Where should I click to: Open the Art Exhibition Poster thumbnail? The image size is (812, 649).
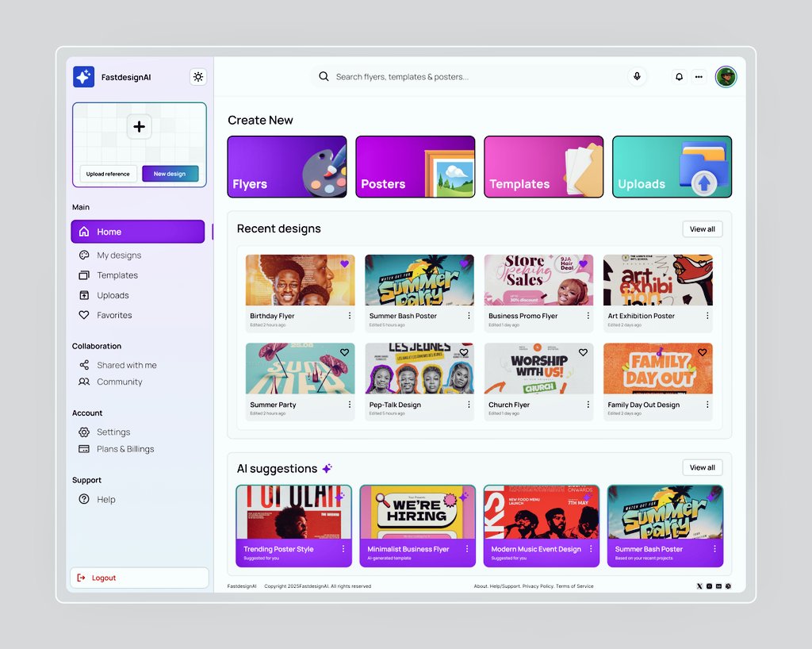coord(657,280)
